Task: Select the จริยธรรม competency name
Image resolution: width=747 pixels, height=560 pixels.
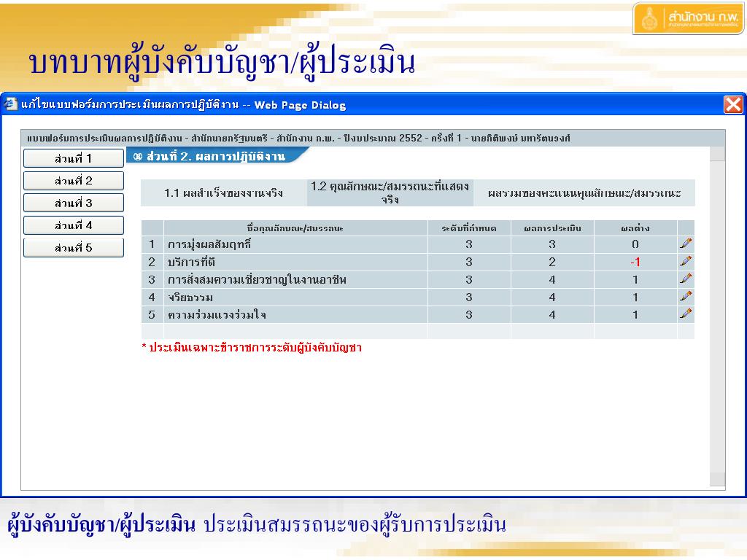Action: [190, 297]
